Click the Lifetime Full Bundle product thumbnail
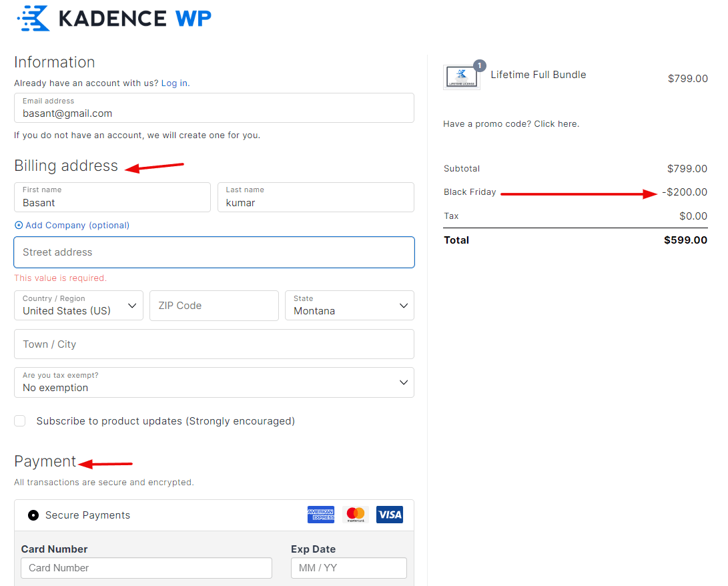 point(461,77)
